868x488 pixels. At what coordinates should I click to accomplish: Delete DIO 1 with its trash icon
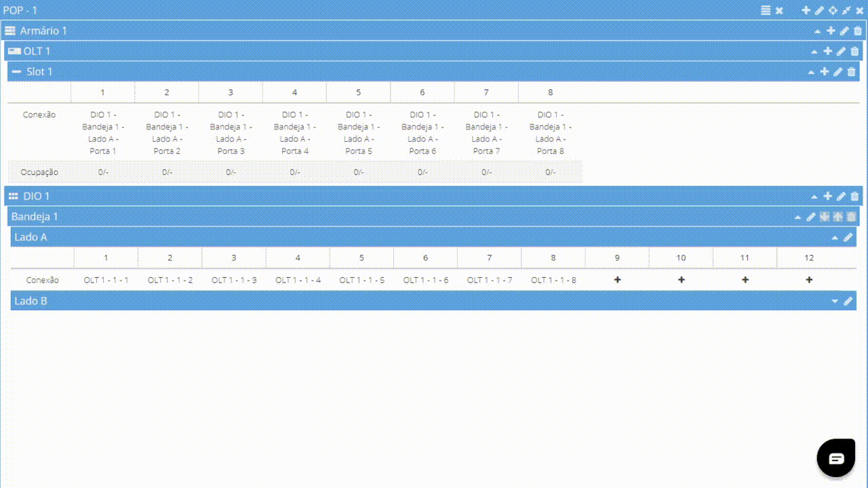854,196
